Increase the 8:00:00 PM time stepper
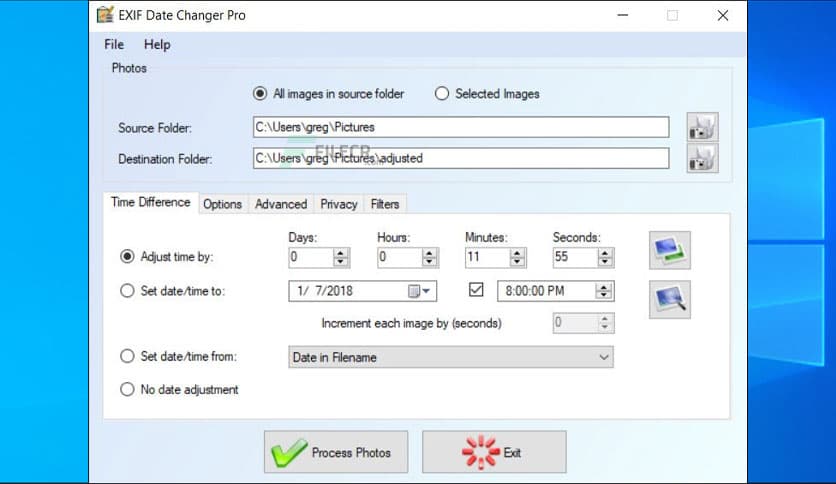836x484 pixels. (x=604, y=287)
